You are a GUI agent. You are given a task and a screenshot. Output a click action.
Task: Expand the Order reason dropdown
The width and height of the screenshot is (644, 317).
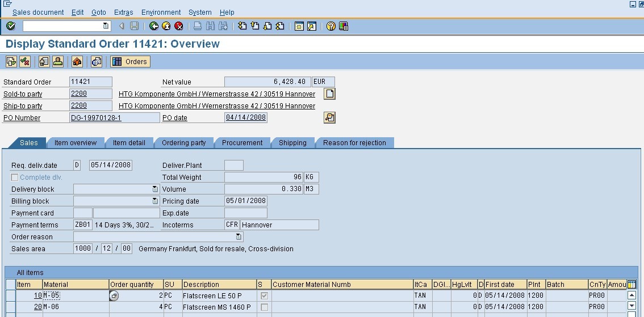coord(239,237)
